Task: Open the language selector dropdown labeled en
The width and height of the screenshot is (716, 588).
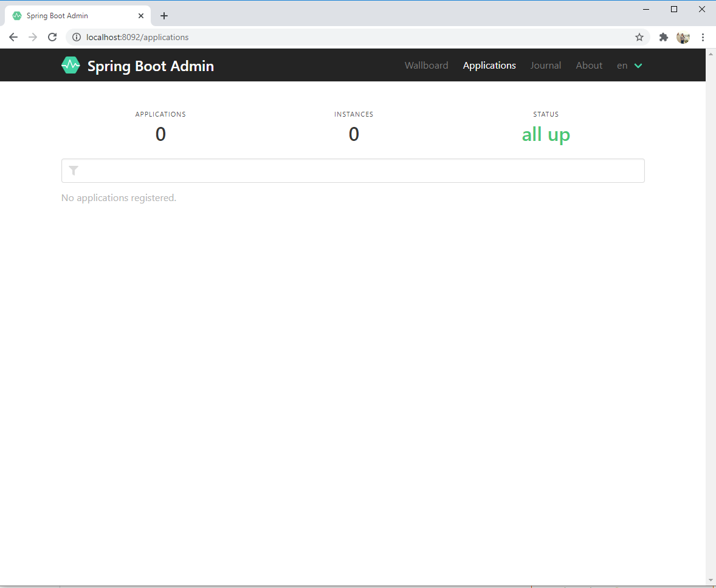Action: click(622, 65)
